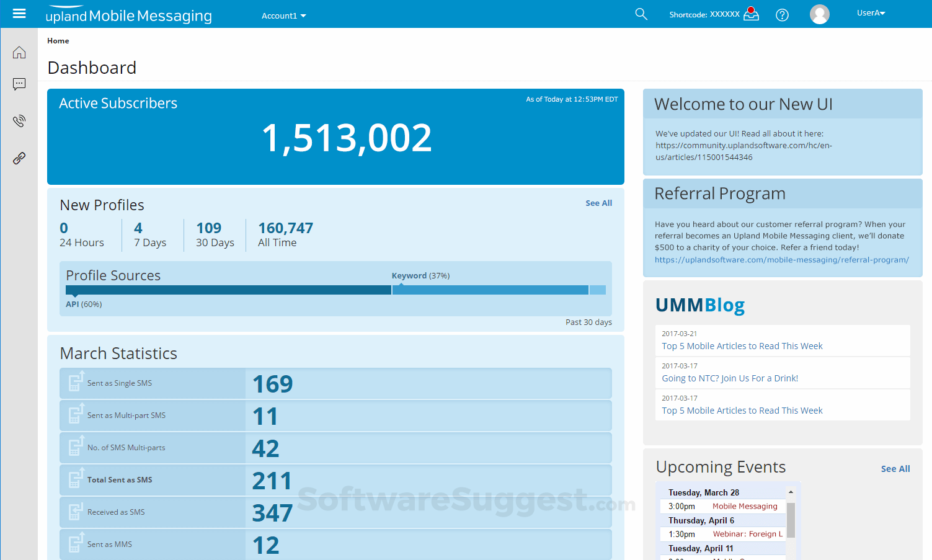Open 'Going to NTC? Join Us For a Drink!' post
The height and width of the screenshot is (560, 932).
coord(730,378)
